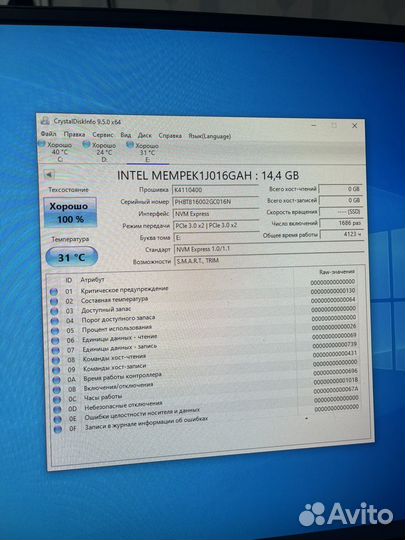Click the status icon of attribute 0C
This screenshot has width=405, height=540.
pyautogui.click(x=58, y=399)
